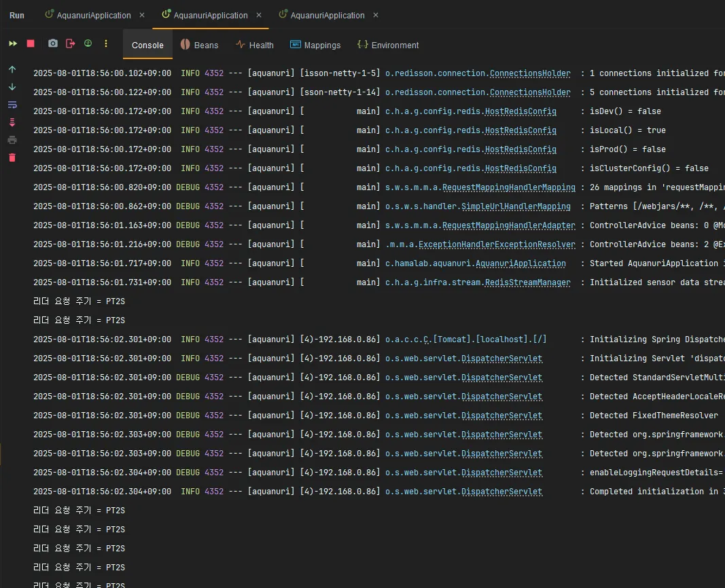Open ConnectionsHolder link on the isson-netty-1-5 line

click(x=530, y=73)
